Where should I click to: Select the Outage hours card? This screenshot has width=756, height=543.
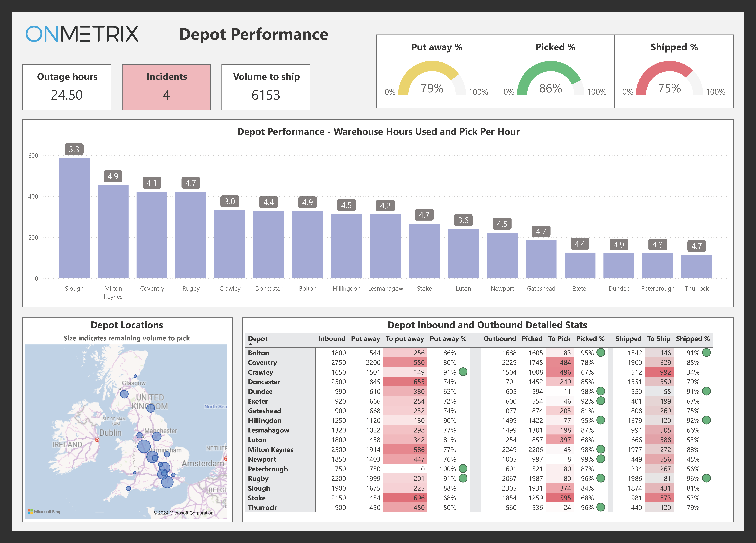(x=67, y=87)
